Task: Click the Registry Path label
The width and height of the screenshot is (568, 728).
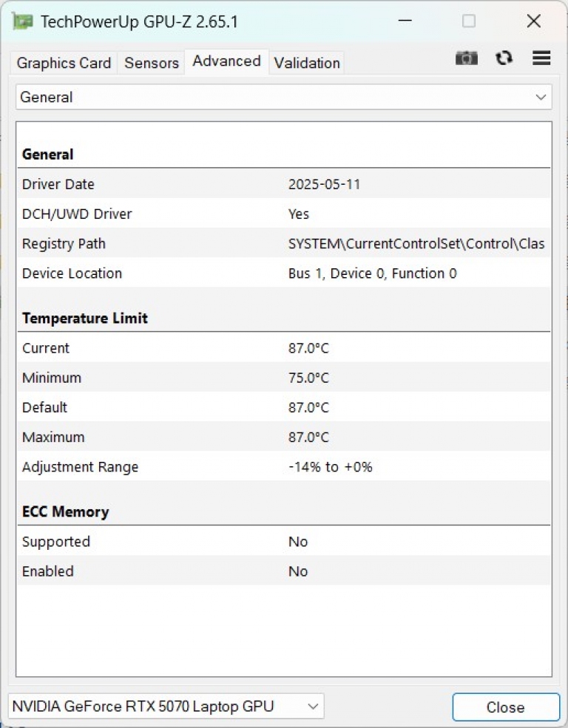Action: point(64,244)
